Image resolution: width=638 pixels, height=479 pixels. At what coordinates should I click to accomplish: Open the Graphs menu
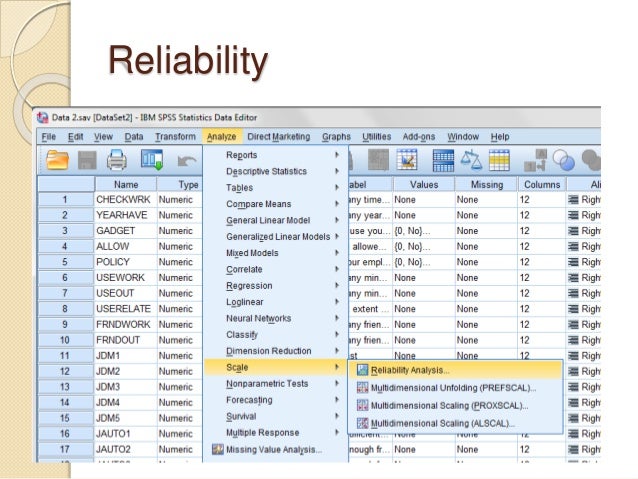336,137
